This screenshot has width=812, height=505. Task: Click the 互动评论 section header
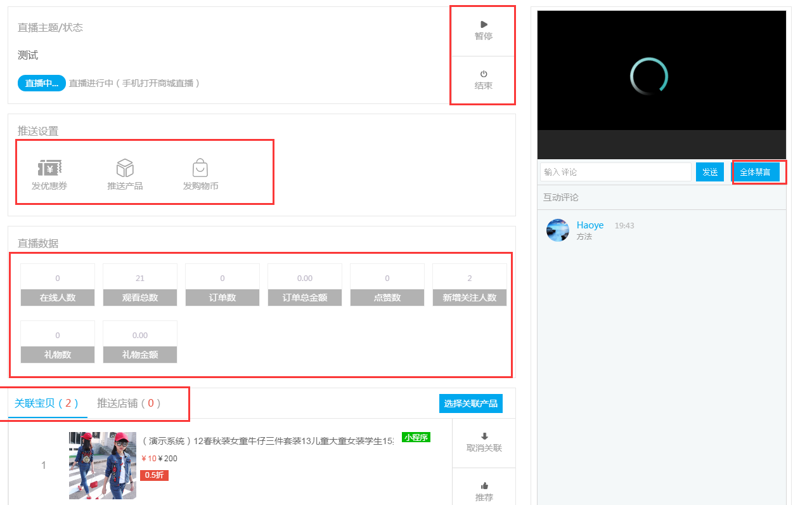[561, 197]
